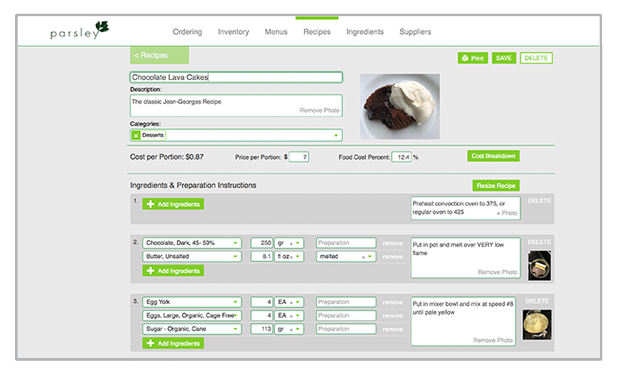This screenshot has width=622, height=378.
Task: Clear the fl oz unit for Butter
Action: point(291,257)
